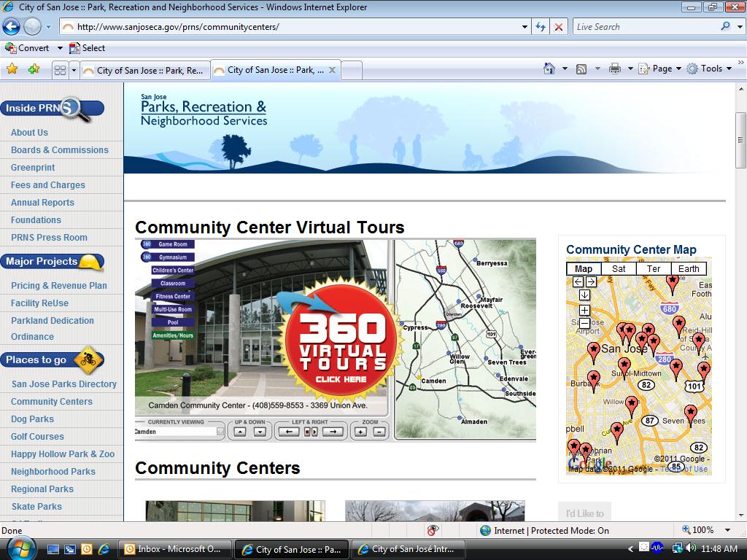
Task: Zoom in on the Community Center Map
Action: pyautogui.click(x=584, y=310)
